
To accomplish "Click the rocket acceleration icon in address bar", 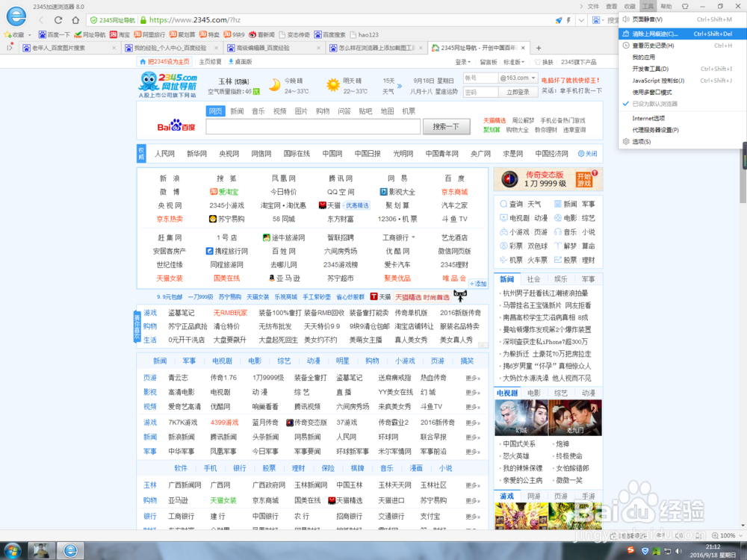I will pyautogui.click(x=558, y=20).
